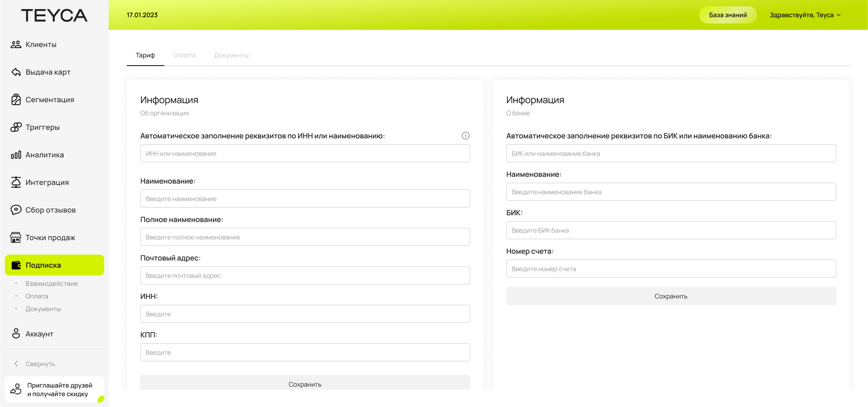The image size is (868, 407).
Task: Open Segmentation via its sidebar icon
Action: 16,100
